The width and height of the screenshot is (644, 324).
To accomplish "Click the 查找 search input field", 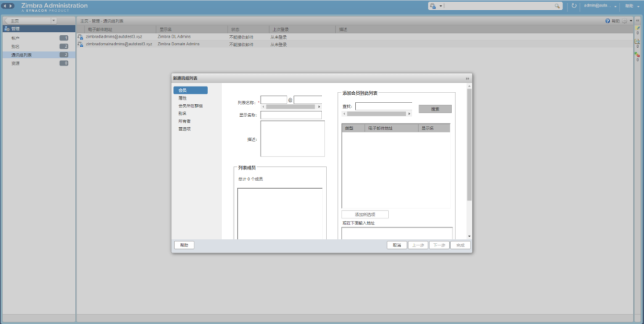I will coord(384,106).
